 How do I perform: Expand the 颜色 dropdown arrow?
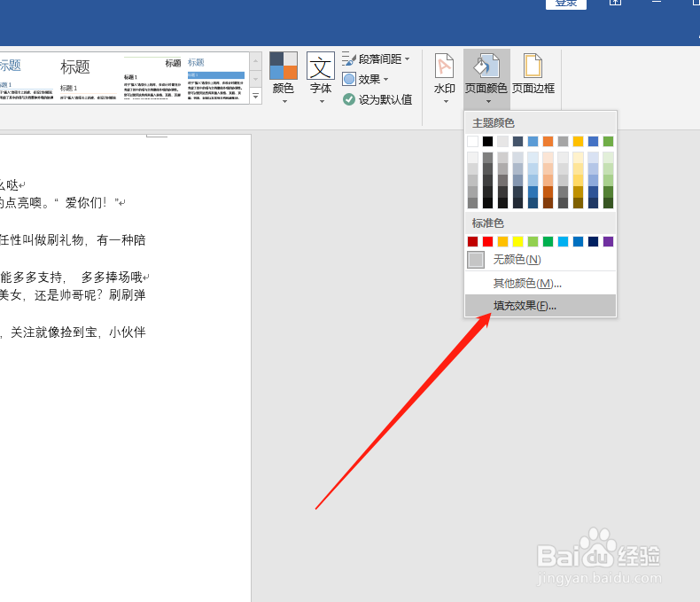[x=284, y=102]
